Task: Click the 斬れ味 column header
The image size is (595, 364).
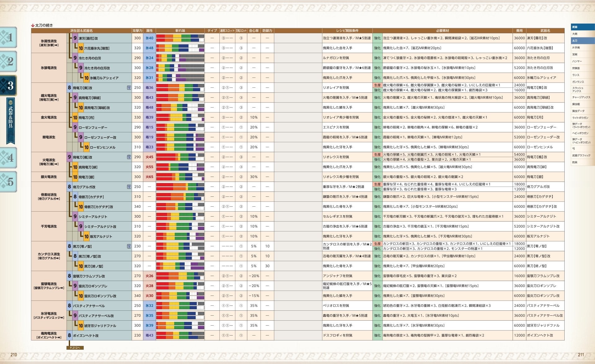Action: point(180,31)
